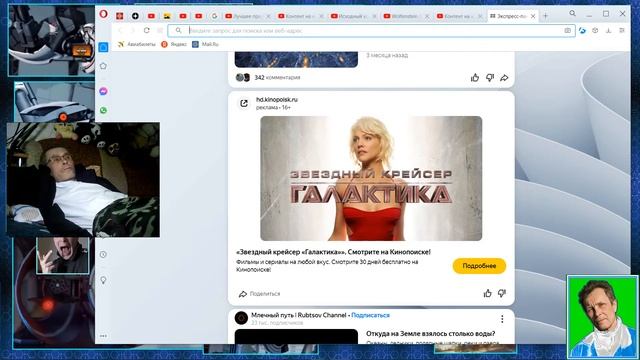This screenshot has width=640, height=360.
Task: Click the external-link icon beside hd.kinopoisk.ru
Action: pos(244,103)
